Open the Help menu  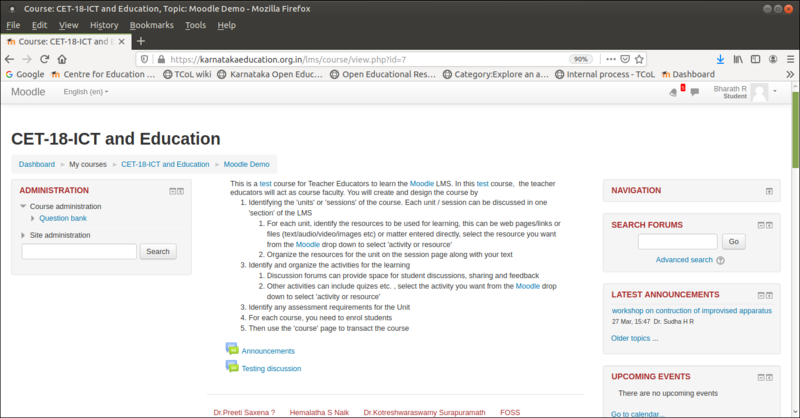[x=227, y=25]
